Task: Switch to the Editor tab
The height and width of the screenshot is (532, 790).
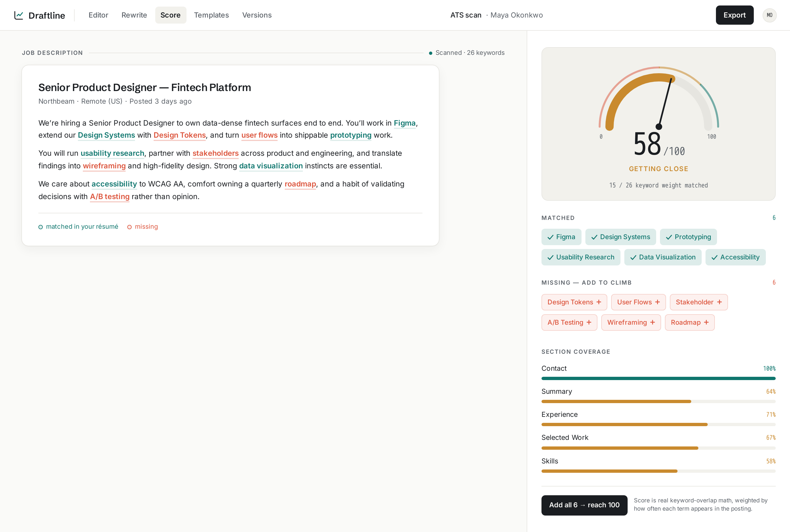Action: pyautogui.click(x=98, y=15)
